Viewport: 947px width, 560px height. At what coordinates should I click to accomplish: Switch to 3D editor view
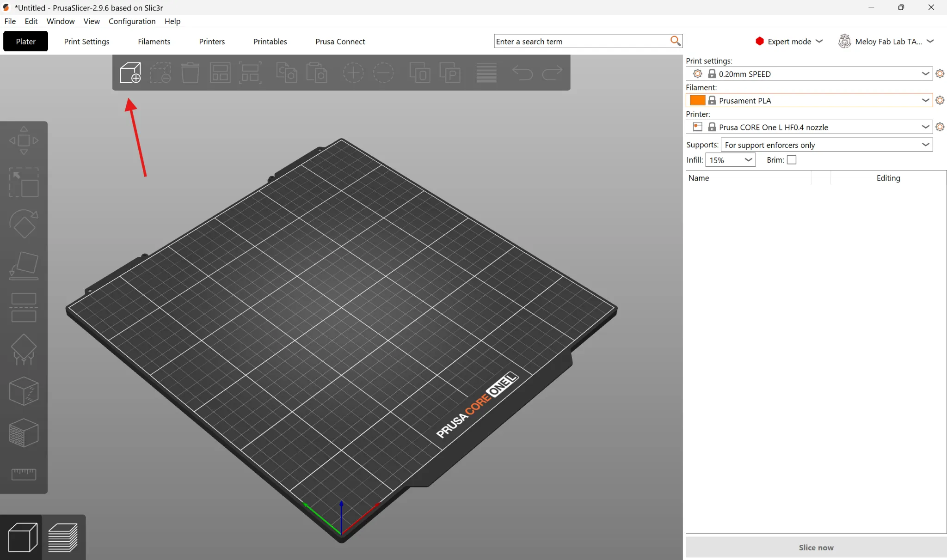pyautogui.click(x=22, y=537)
